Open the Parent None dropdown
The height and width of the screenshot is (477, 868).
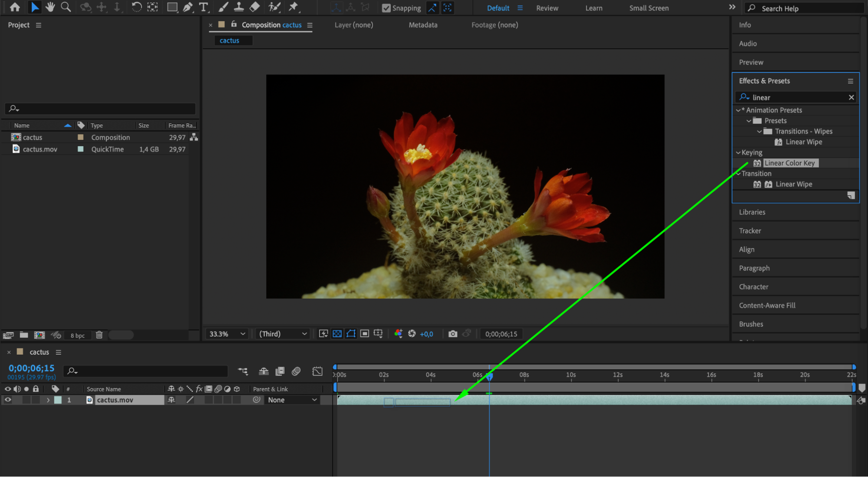pyautogui.click(x=292, y=400)
